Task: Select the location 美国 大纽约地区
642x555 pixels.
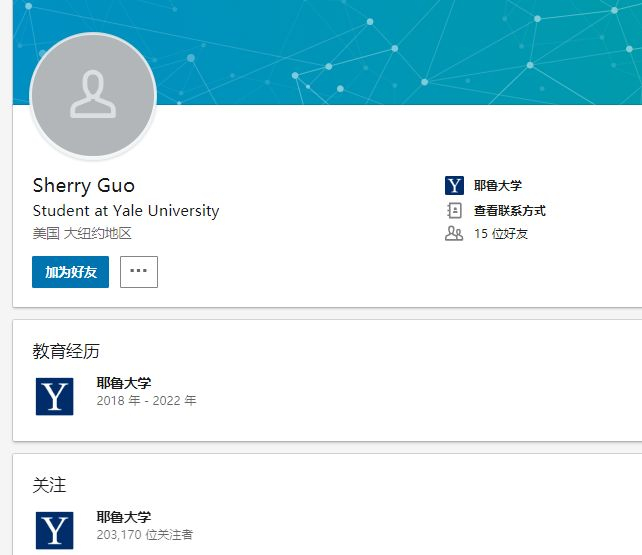Action: point(82,233)
